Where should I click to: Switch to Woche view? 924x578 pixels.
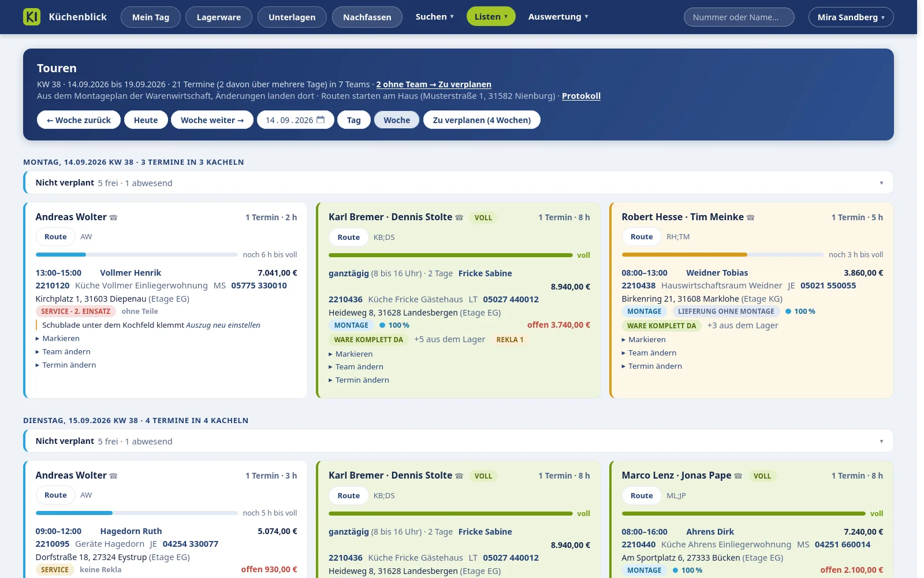point(397,120)
